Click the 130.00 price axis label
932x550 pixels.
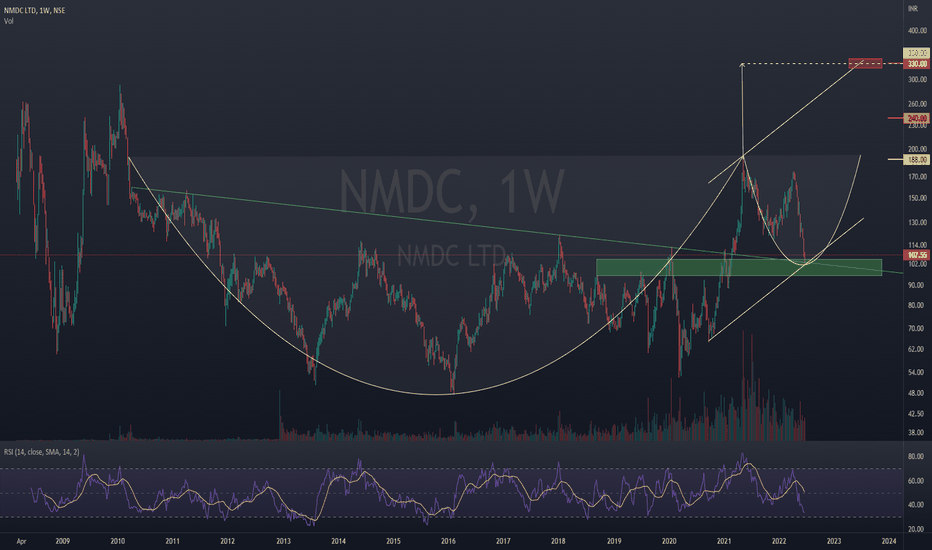(917, 222)
